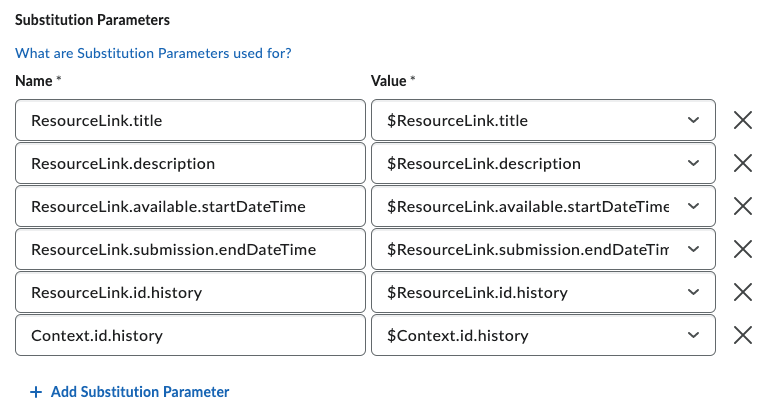The width and height of the screenshot is (773, 412).
Task: Select the ResourceLink.available.startDateTime name field
Action: coord(190,206)
